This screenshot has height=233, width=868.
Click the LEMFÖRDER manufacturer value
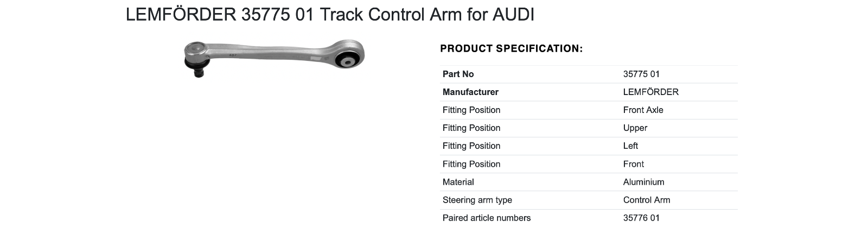coord(651,92)
